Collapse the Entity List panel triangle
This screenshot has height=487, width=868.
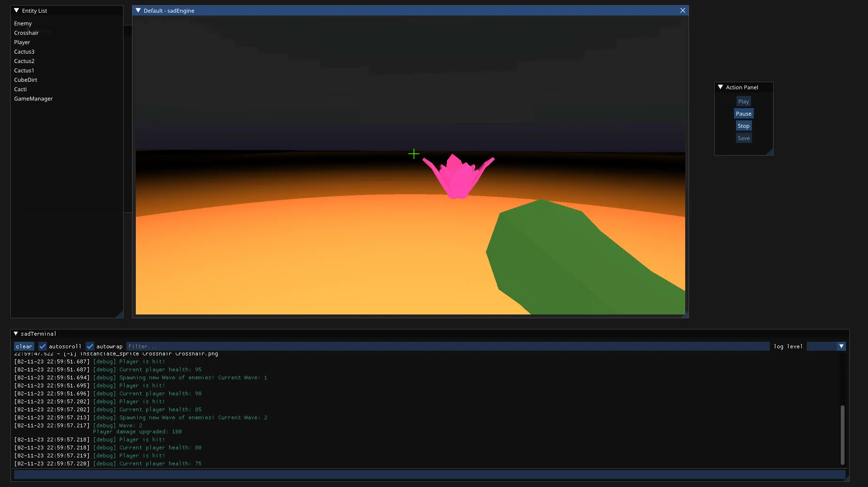point(16,10)
